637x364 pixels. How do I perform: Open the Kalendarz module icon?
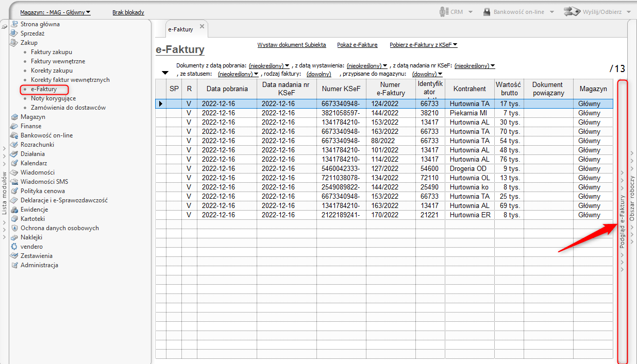[x=14, y=163]
